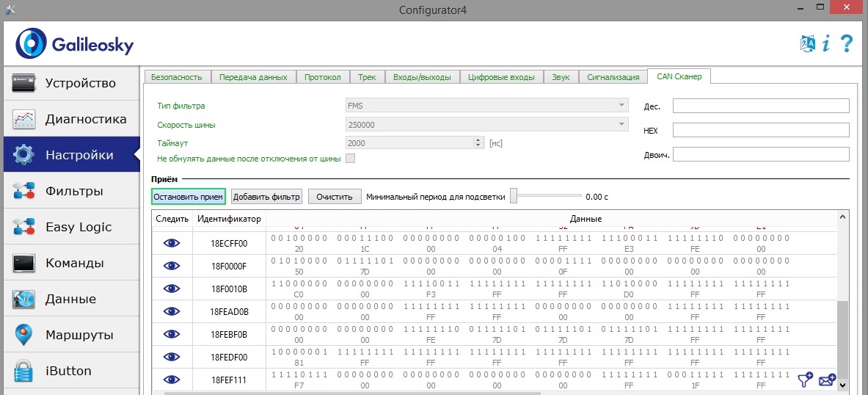Click the Остановить прием button
The width and height of the screenshot is (868, 395).
coord(188,197)
